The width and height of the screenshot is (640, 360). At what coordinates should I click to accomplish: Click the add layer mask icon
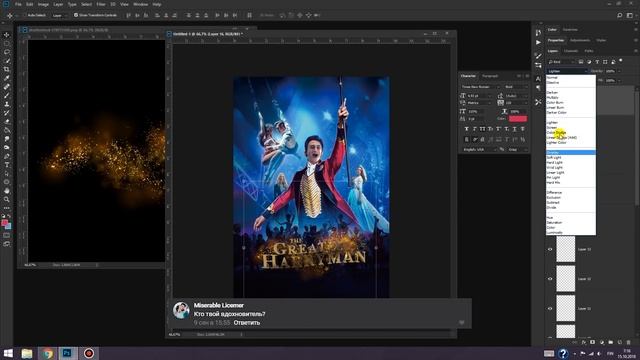[x=592, y=342]
